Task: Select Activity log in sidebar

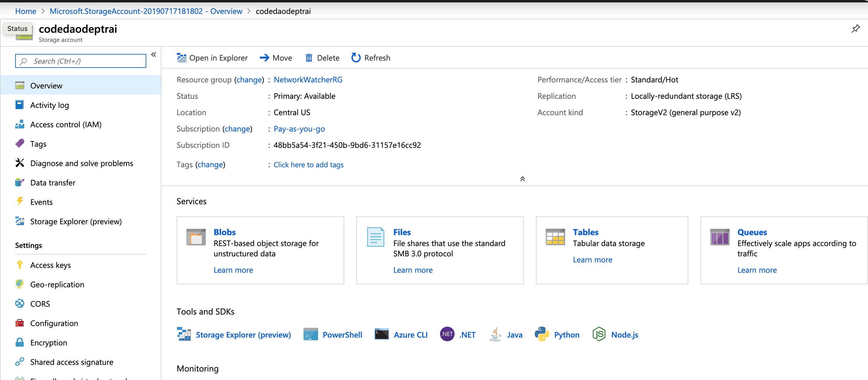Action: click(49, 105)
